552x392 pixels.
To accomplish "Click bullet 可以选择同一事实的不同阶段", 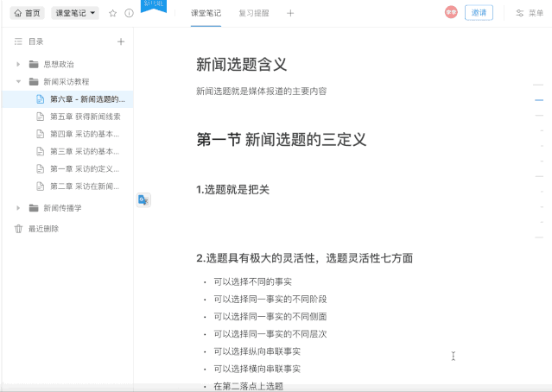I will point(270,299).
